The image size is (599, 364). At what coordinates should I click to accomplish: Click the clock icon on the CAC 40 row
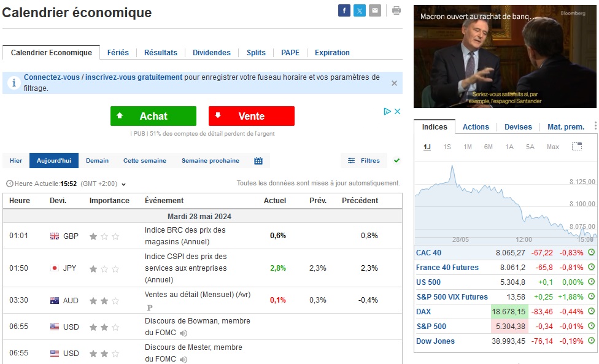coord(592,252)
